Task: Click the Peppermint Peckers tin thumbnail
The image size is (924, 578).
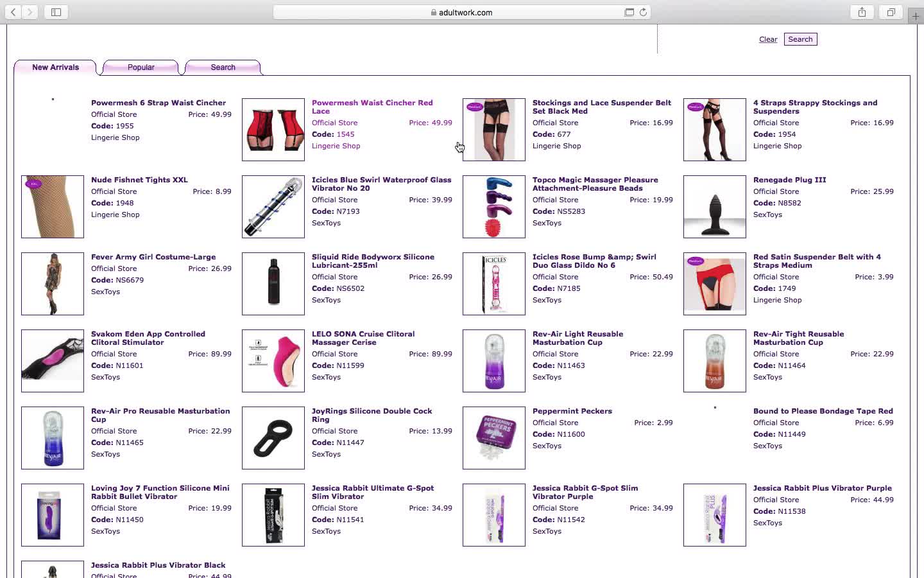Action: click(x=494, y=438)
